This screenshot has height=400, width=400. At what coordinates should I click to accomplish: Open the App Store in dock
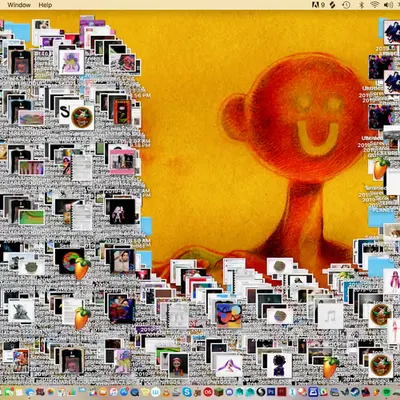[124, 392]
